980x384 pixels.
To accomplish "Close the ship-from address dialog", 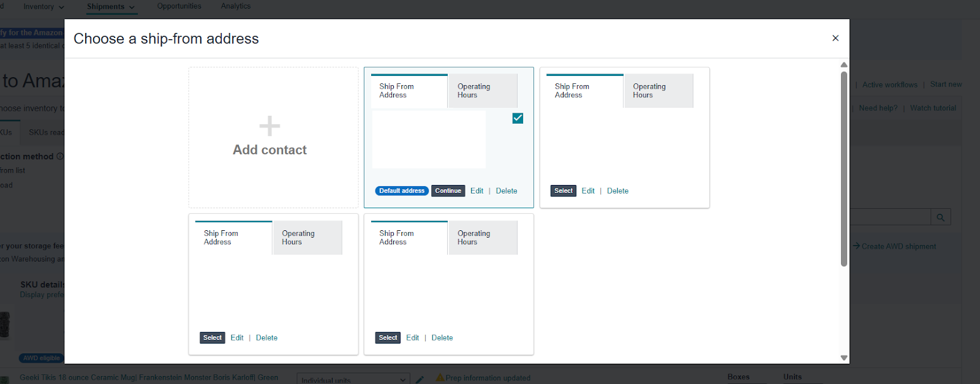I will click(x=835, y=38).
